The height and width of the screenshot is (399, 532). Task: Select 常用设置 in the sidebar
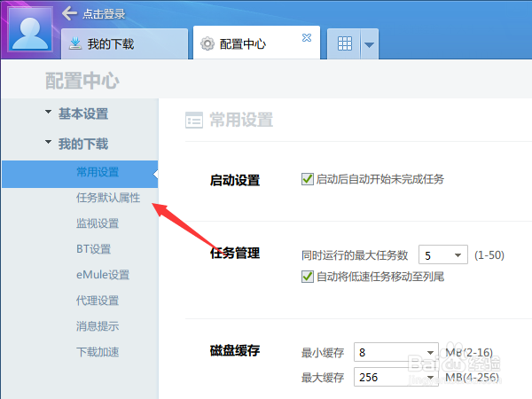80,174
